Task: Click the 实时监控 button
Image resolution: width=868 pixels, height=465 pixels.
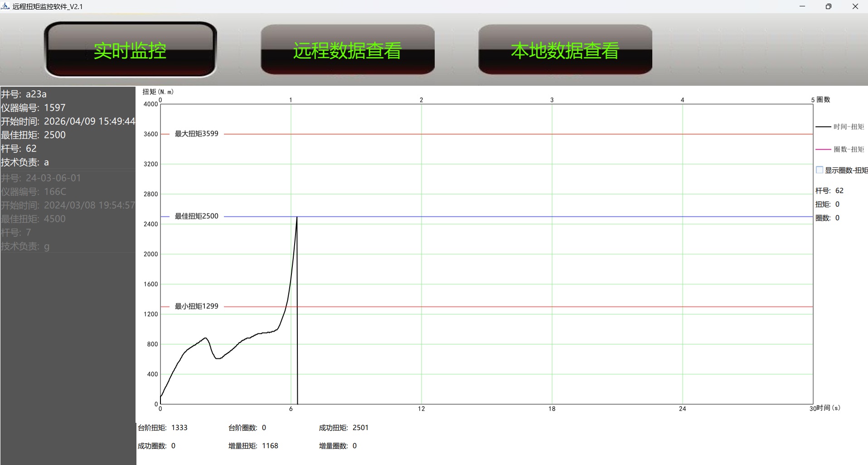Action: point(130,50)
